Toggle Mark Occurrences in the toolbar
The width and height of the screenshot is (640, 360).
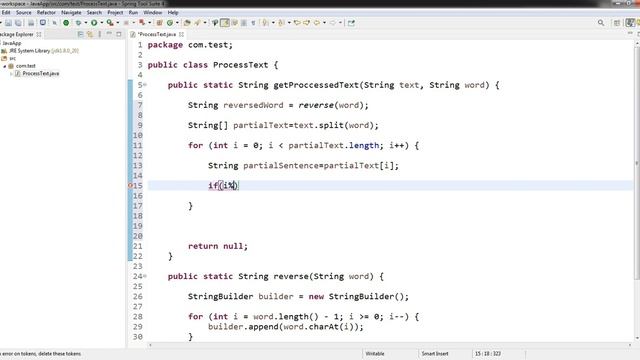coord(225,23)
